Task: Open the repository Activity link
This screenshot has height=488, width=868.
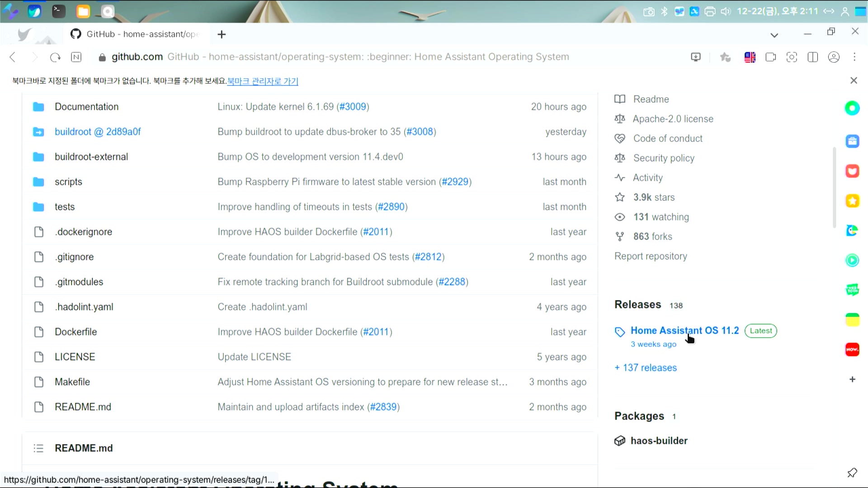Action: pos(647,178)
